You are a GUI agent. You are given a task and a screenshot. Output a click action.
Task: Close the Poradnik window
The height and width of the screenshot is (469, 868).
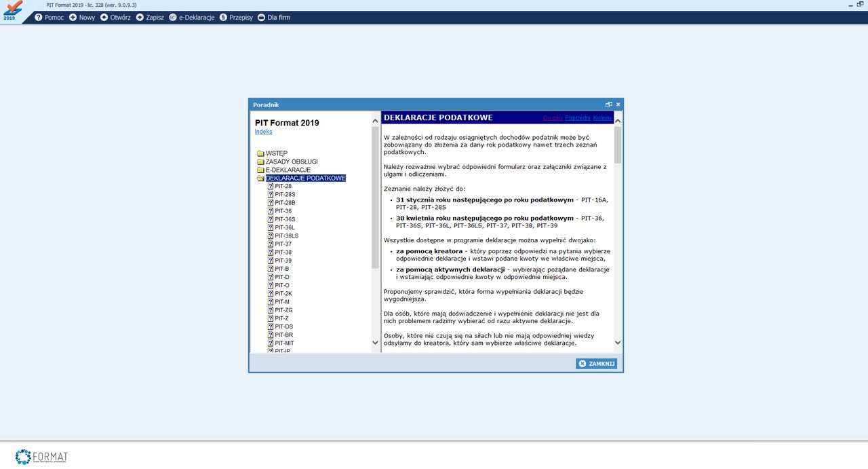pos(618,105)
